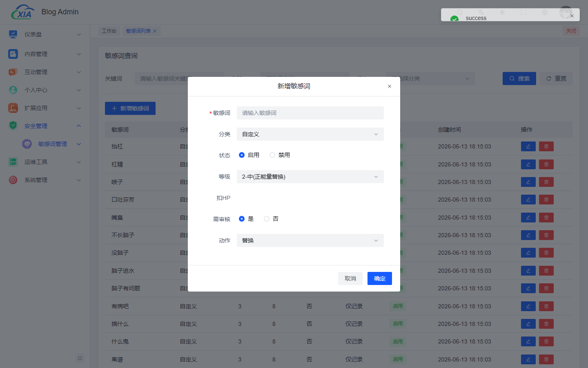Image resolution: width=588 pixels, height=368 pixels.
Task: Click the 敏感词管理 purple icon
Action: (x=27, y=144)
